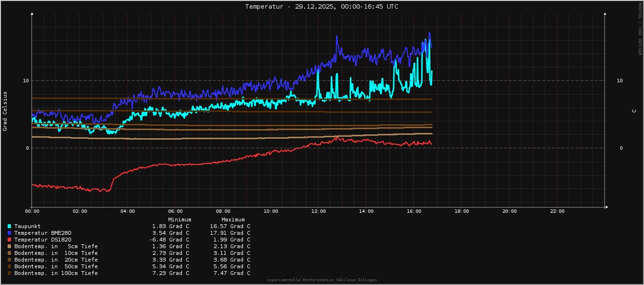Select the 18:00 time axis label
This screenshot has width=644, height=285.
pyautogui.click(x=462, y=211)
